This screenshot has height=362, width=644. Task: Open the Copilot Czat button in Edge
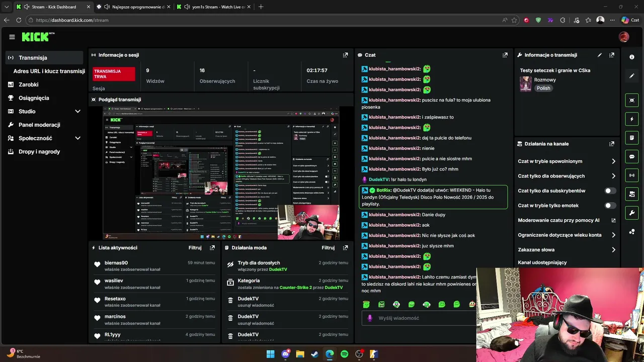[630, 20]
